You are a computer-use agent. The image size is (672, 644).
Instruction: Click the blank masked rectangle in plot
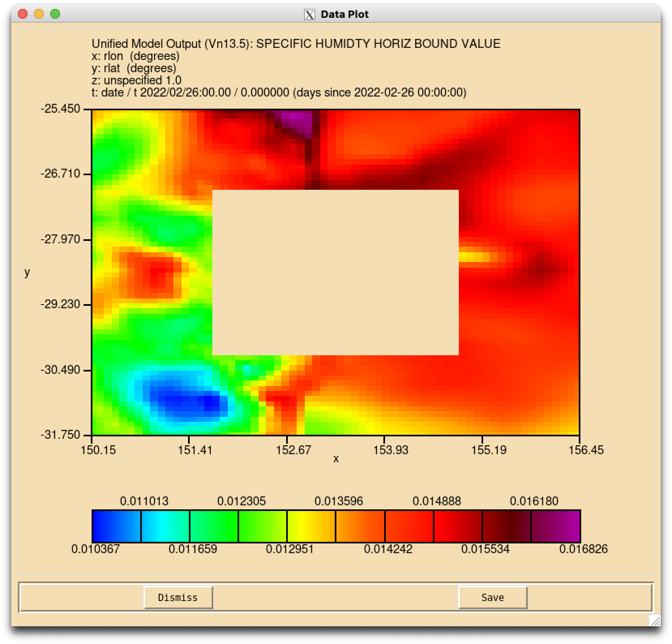[336, 273]
